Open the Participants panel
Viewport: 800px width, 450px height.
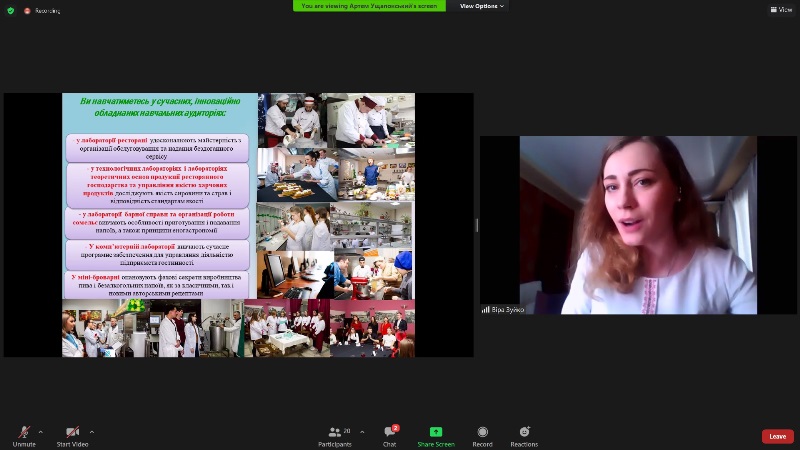335,436
